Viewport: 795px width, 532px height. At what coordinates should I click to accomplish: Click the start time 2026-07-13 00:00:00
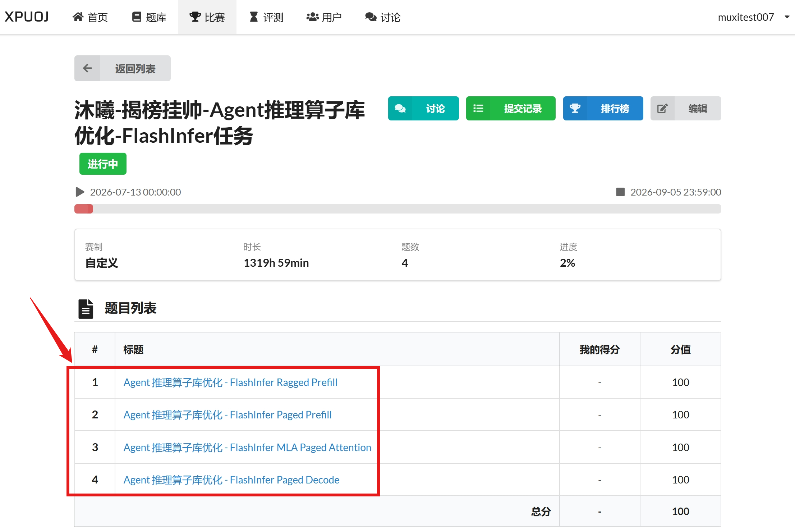[135, 192]
